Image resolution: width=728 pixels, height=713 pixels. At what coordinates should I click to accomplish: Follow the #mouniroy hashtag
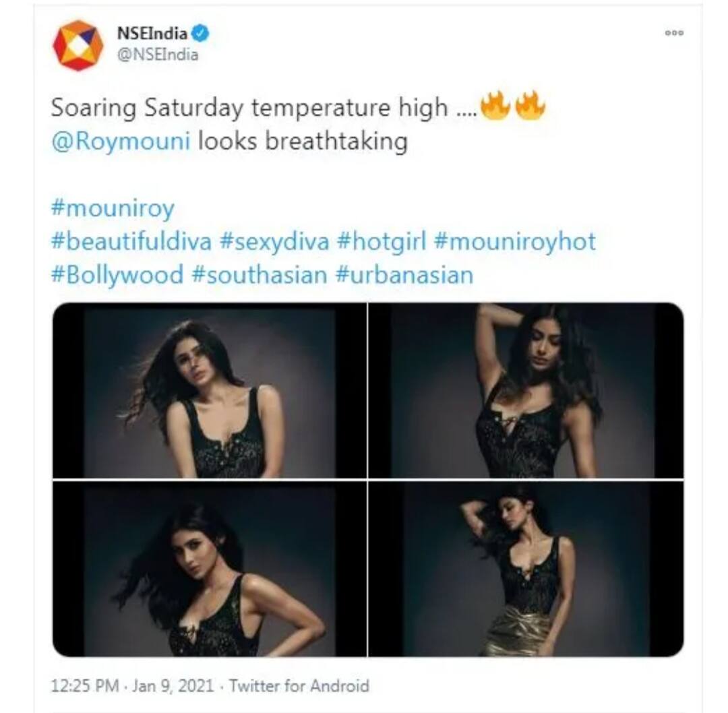click(113, 208)
